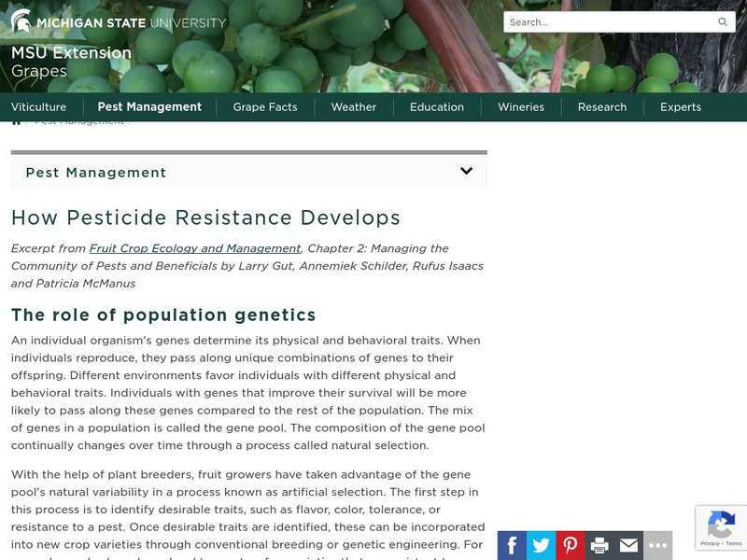
Task: Click the 'Pest Management' section title text
Action: [96, 173]
